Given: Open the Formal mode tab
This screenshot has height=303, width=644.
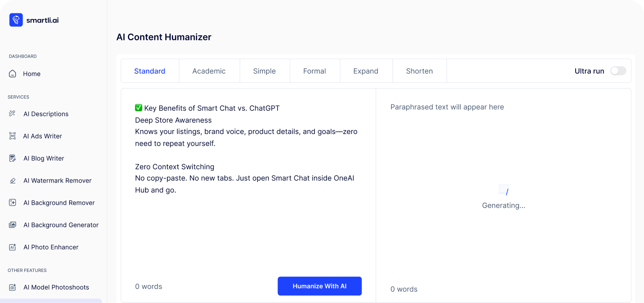Looking at the screenshot, I should click(314, 71).
